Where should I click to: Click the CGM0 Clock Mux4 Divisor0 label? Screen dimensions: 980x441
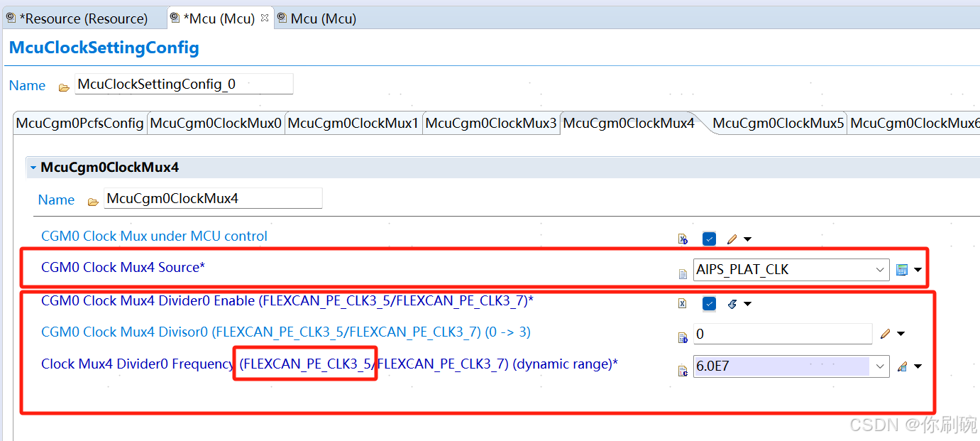(x=286, y=332)
